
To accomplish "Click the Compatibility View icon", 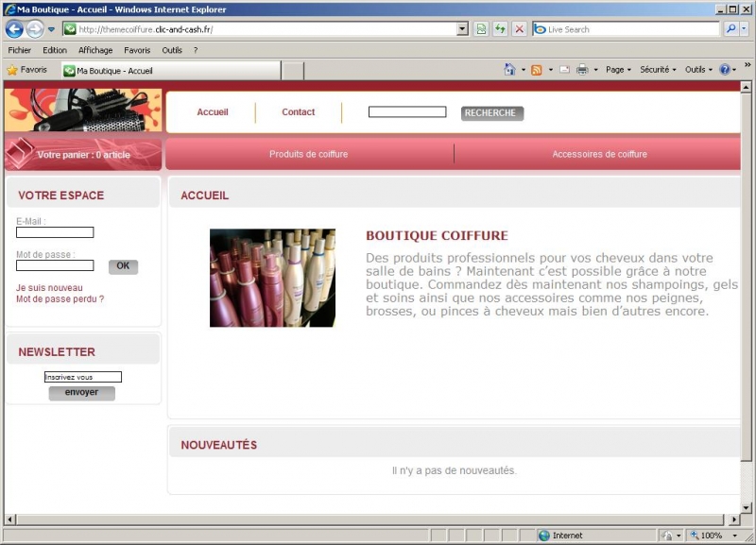I will pos(481,29).
